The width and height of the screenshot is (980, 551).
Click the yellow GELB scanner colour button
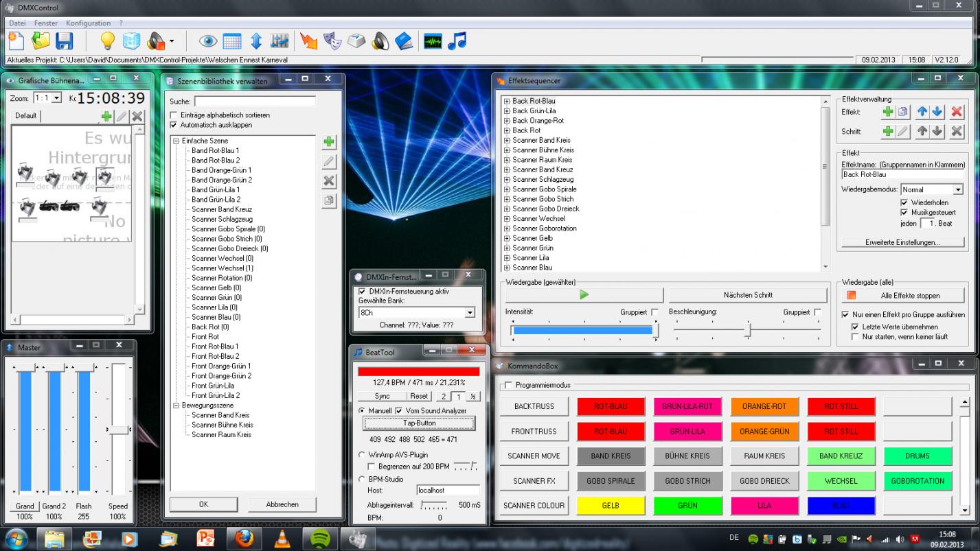pyautogui.click(x=611, y=506)
